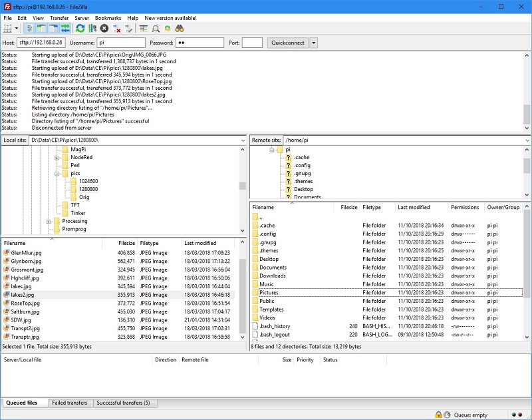Toggle the transfer queue display

(x=65, y=29)
